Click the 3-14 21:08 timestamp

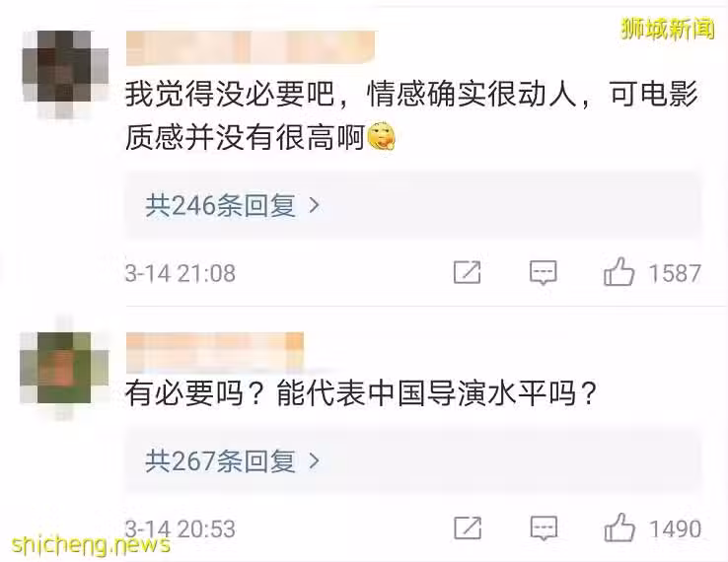click(x=181, y=273)
